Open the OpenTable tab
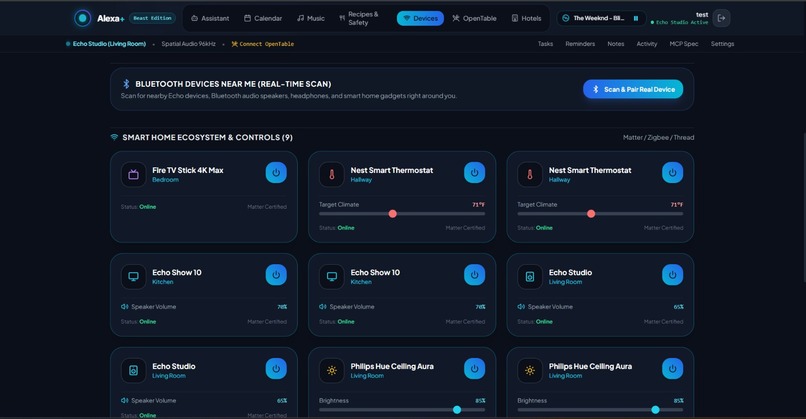The width and height of the screenshot is (806, 419). (x=474, y=18)
